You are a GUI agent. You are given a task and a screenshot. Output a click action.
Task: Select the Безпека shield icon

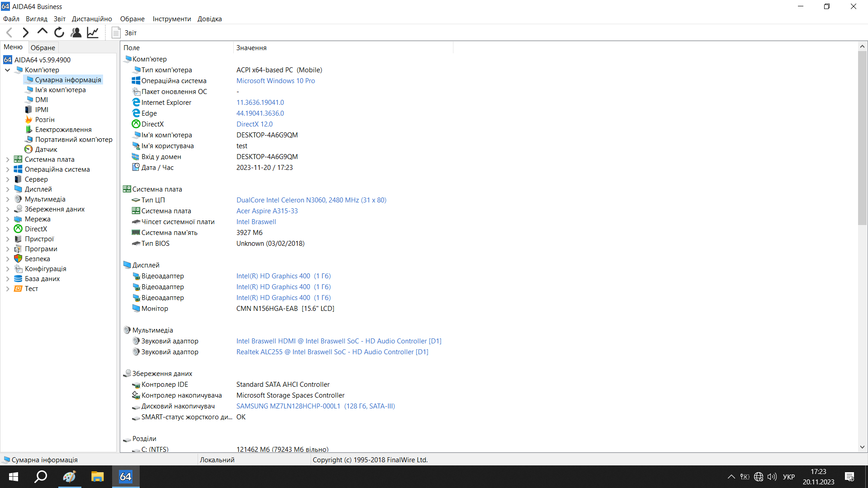pyautogui.click(x=18, y=259)
